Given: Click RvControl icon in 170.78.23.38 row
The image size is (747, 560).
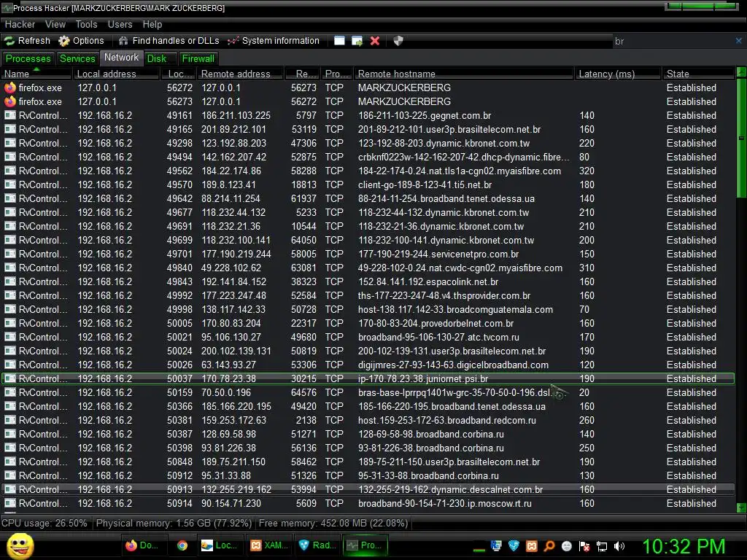Looking at the screenshot, I should (10, 378).
